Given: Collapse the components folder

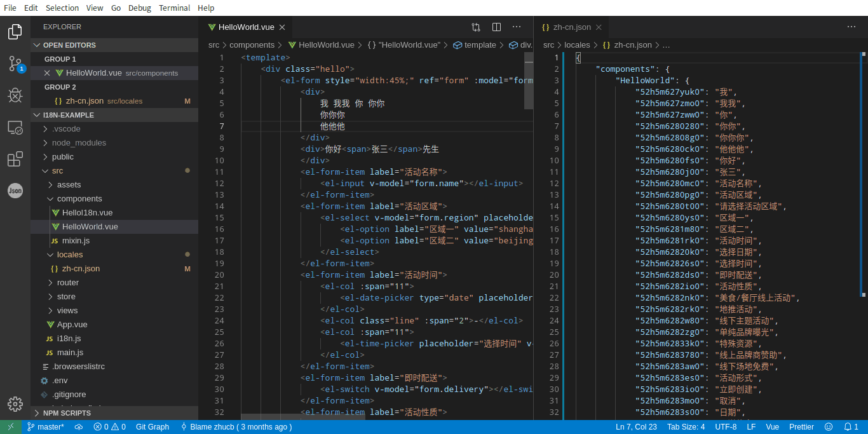Looking at the screenshot, I should point(79,199).
